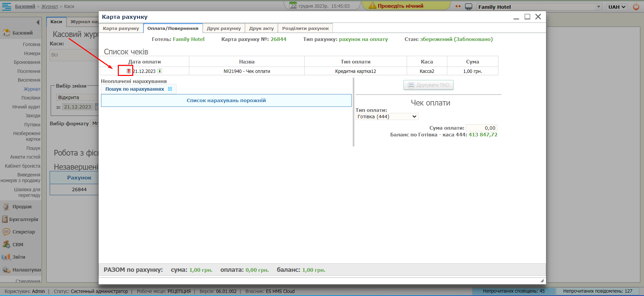This screenshot has width=644, height=296.
Task: Switch to the Розділити рахунок tab
Action: click(x=305, y=28)
